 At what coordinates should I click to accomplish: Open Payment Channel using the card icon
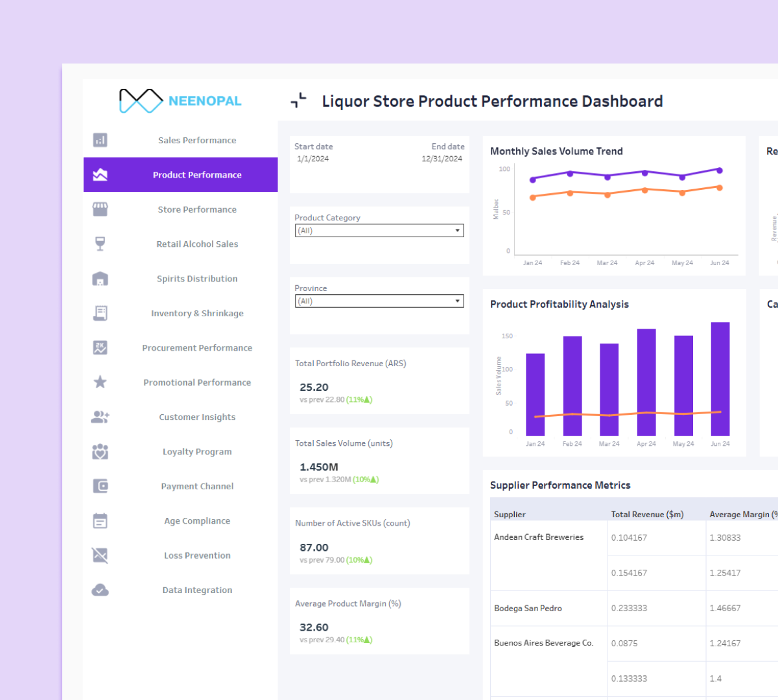pyautogui.click(x=100, y=485)
